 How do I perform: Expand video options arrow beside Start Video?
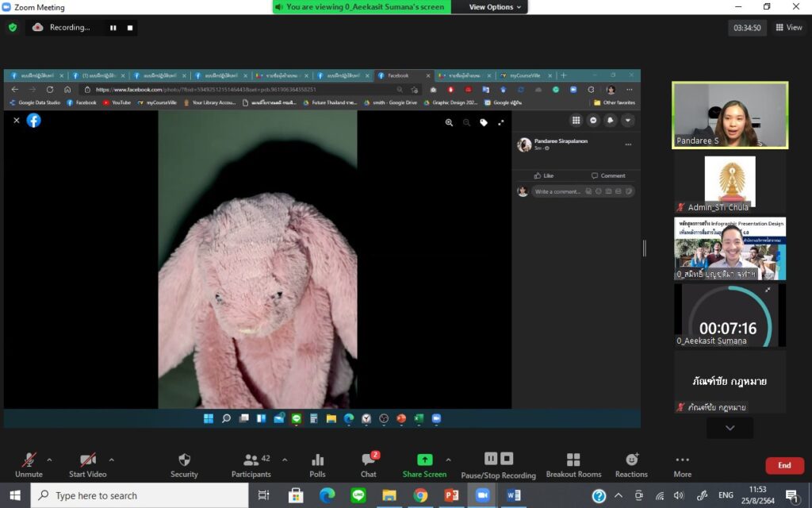111,460
